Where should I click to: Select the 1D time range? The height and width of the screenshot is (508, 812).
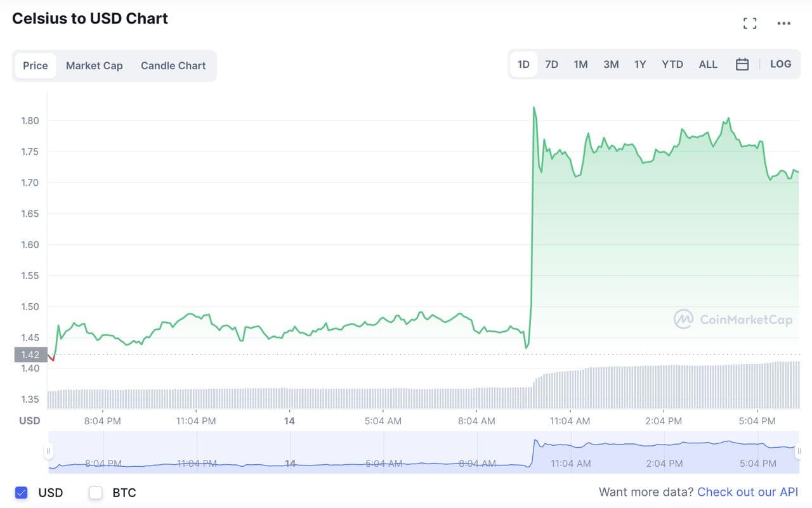(523, 64)
